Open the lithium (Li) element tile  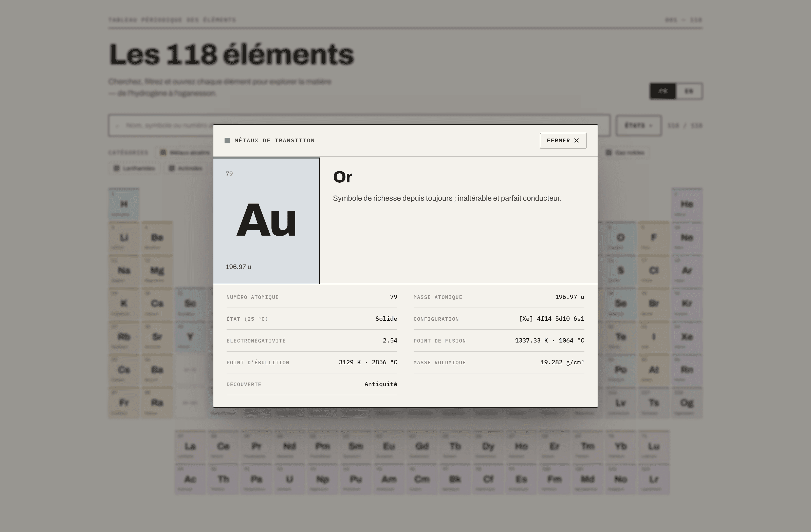(x=124, y=237)
